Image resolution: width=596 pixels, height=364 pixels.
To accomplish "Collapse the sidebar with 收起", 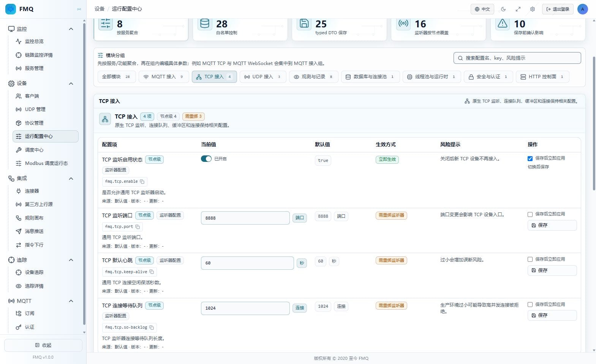I will [x=43, y=345].
